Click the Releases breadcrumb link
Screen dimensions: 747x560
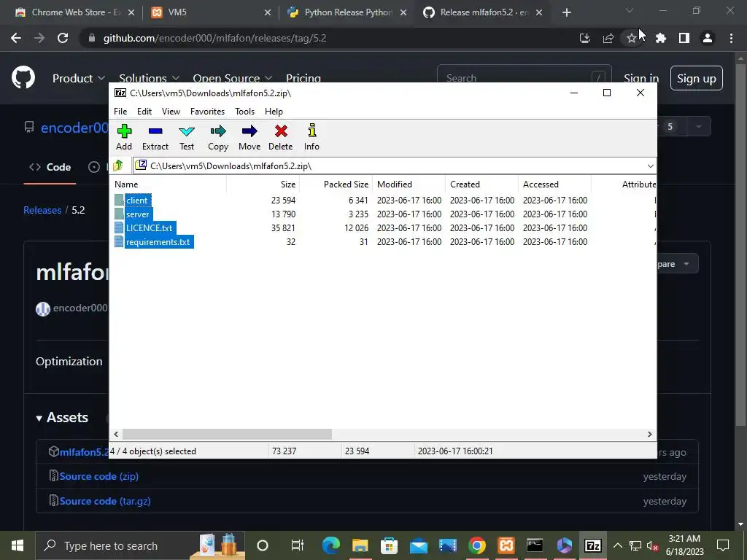[x=42, y=210]
